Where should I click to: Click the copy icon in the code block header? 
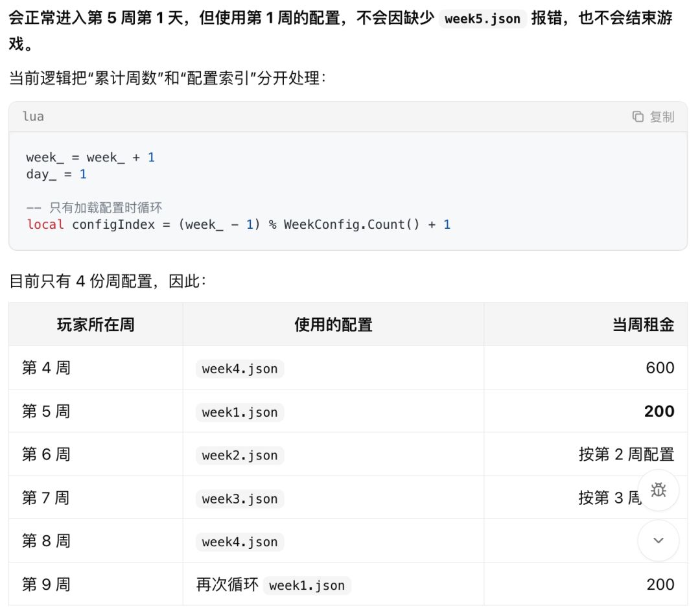[638, 117]
